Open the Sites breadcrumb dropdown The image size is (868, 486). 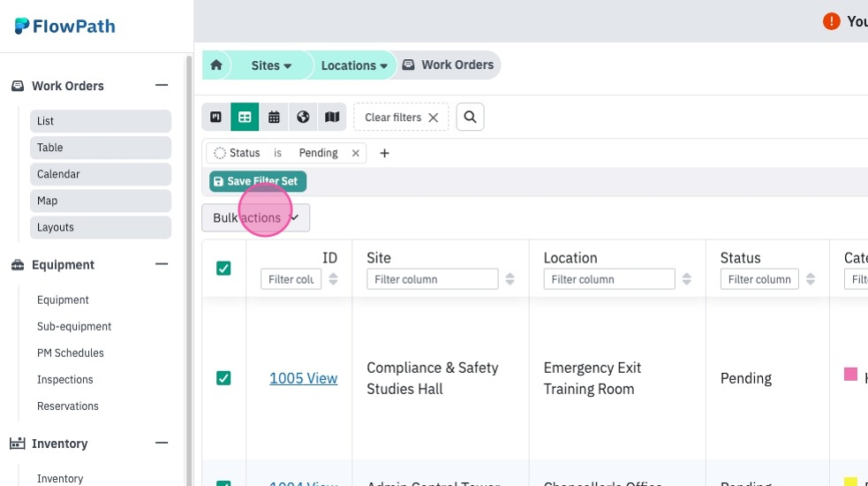point(271,65)
